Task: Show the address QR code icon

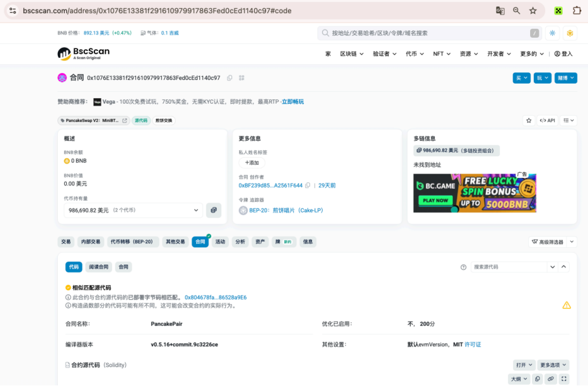Action: point(241,78)
